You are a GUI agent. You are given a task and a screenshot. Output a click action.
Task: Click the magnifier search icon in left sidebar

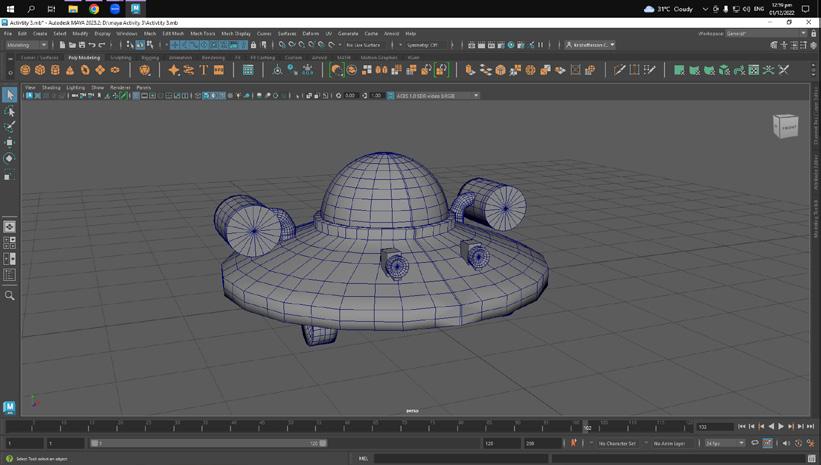pos(10,295)
